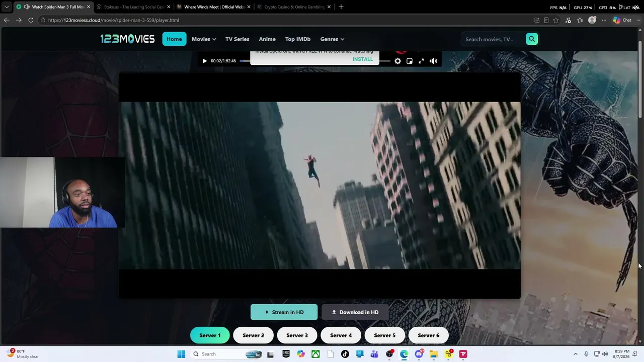Expand the Movies dropdown menu
The width and height of the screenshot is (644, 362).
click(x=204, y=39)
